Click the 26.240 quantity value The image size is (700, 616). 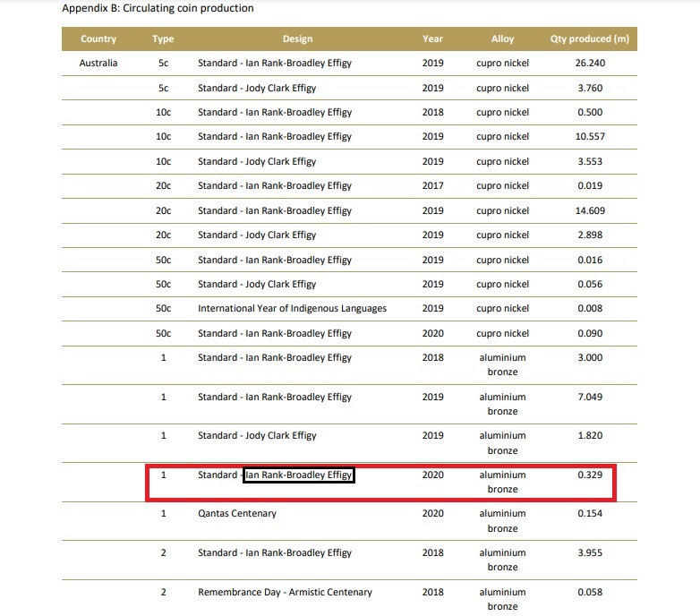click(x=590, y=63)
